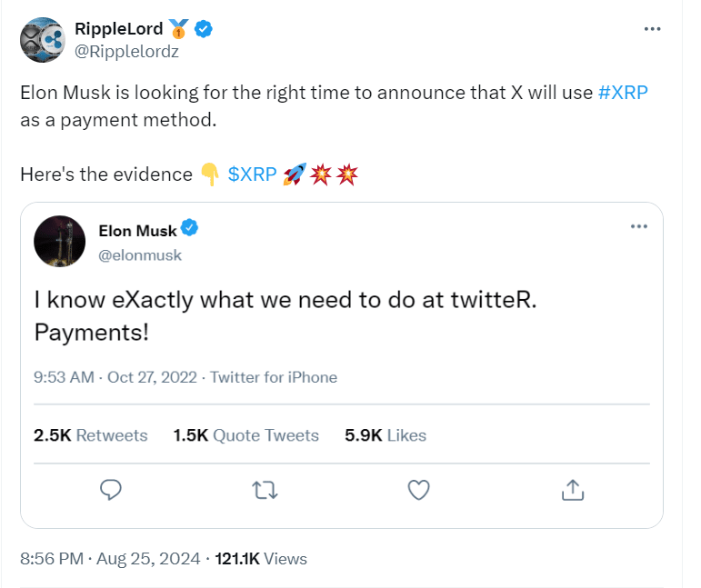The width and height of the screenshot is (701, 588).
Task: Click the share icon on quoted tweet
Action: pyautogui.click(x=571, y=490)
